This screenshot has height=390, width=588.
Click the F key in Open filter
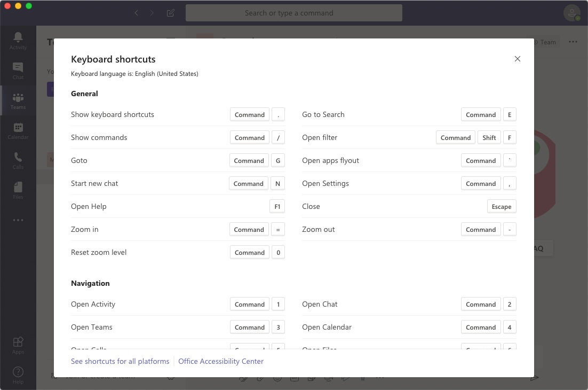(509, 137)
